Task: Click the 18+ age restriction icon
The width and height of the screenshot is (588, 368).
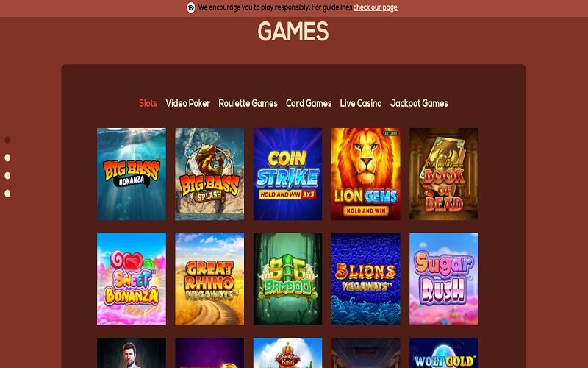Action: 191,7
